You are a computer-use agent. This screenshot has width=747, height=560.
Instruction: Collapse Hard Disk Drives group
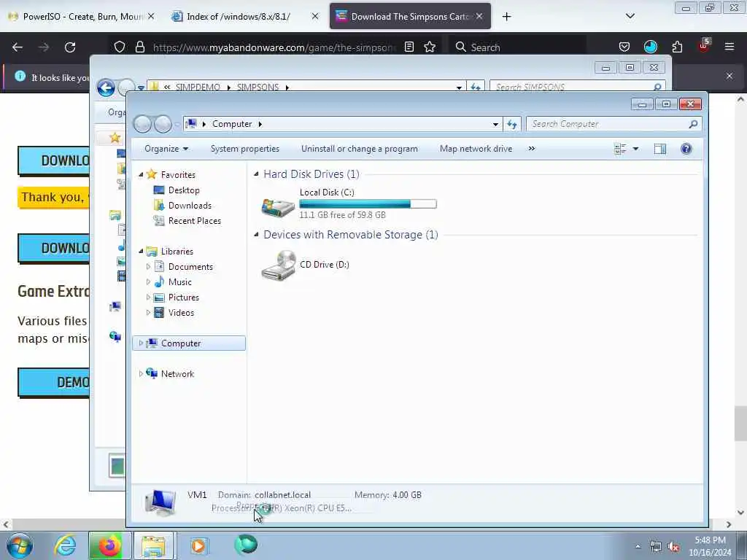coord(256,174)
